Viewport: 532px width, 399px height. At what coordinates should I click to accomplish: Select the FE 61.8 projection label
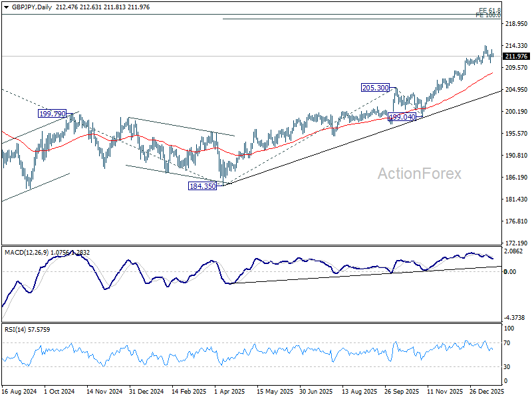489,11
